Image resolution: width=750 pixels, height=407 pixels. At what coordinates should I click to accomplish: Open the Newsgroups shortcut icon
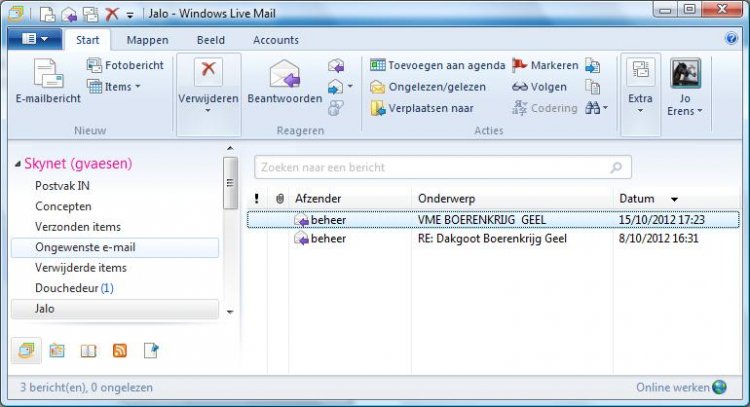tap(151, 351)
